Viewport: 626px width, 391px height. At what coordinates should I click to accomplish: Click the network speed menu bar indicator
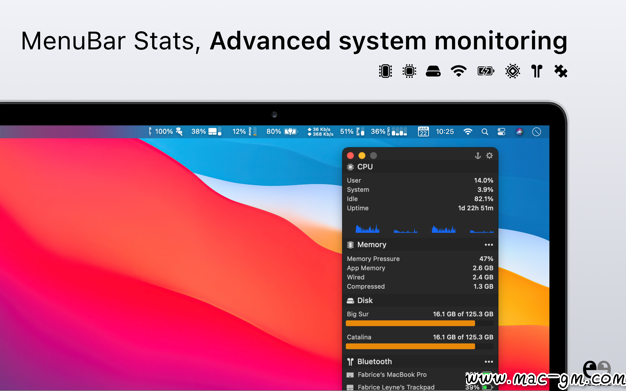point(320,132)
